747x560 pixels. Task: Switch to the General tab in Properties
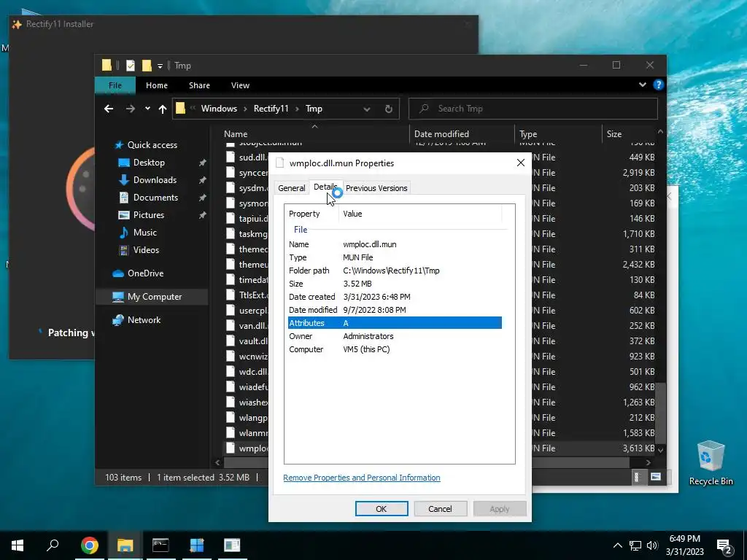click(292, 188)
